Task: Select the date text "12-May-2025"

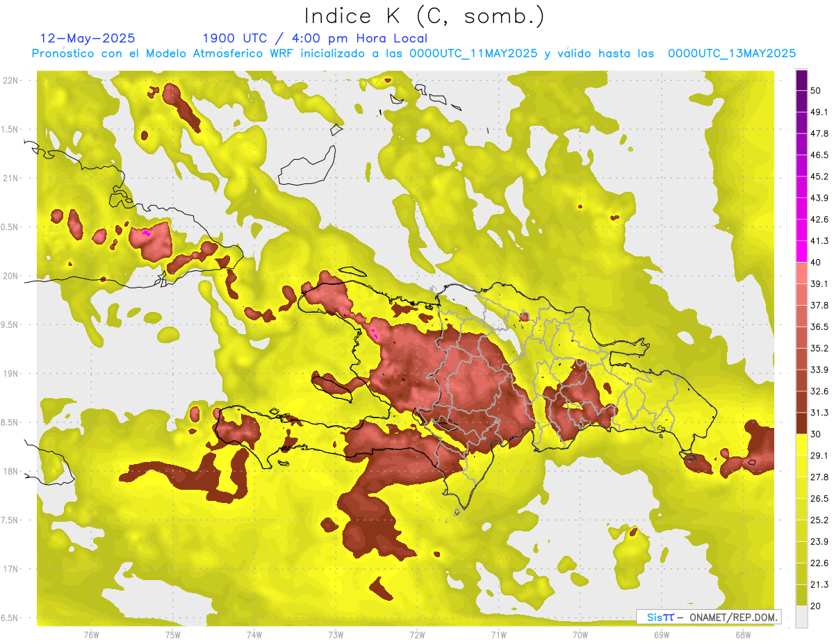Action: pyautogui.click(x=88, y=38)
